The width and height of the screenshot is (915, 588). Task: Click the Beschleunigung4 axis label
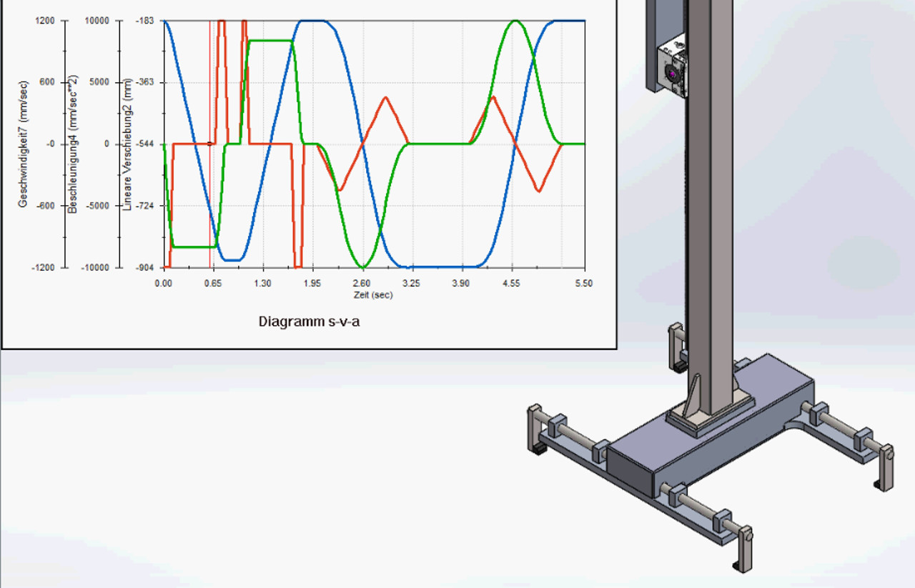click(x=72, y=144)
